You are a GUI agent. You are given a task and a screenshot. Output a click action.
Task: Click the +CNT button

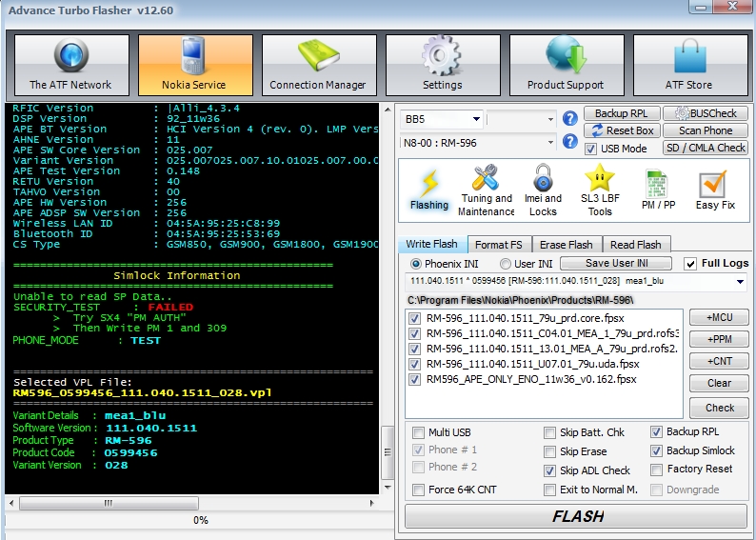(719, 361)
